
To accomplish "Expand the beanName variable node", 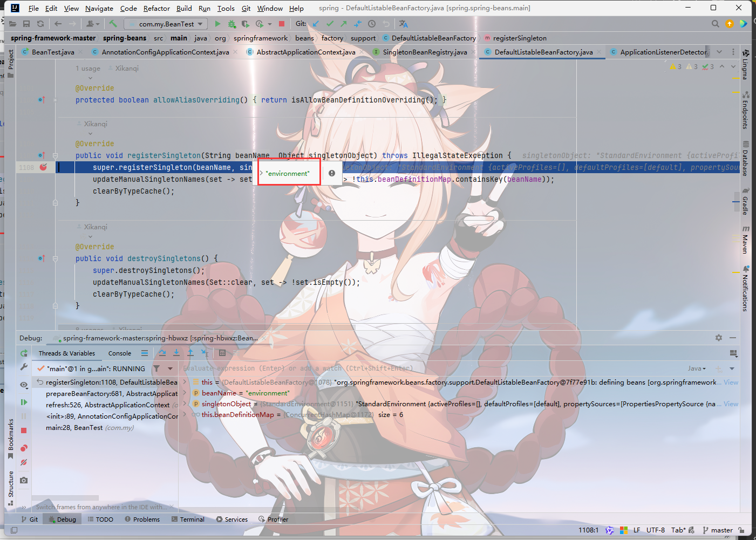I will [x=185, y=393].
